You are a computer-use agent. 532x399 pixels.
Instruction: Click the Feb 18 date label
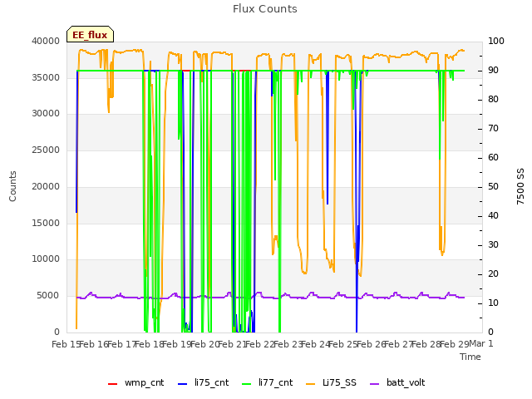(150, 344)
